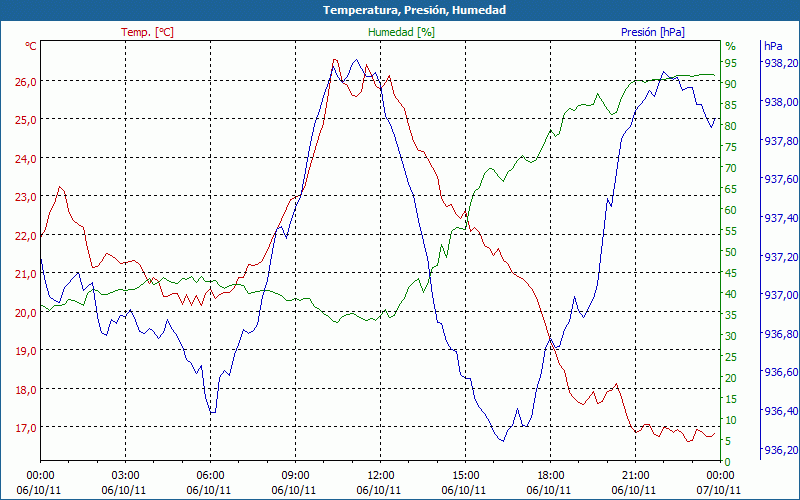Image resolution: width=800 pixels, height=500 pixels.
Task: Click pressure axis value 938,20
Action: coord(781,63)
